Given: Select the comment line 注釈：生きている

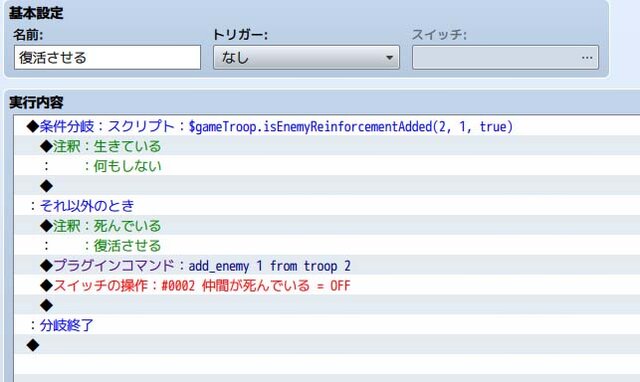Looking at the screenshot, I should [327, 146].
